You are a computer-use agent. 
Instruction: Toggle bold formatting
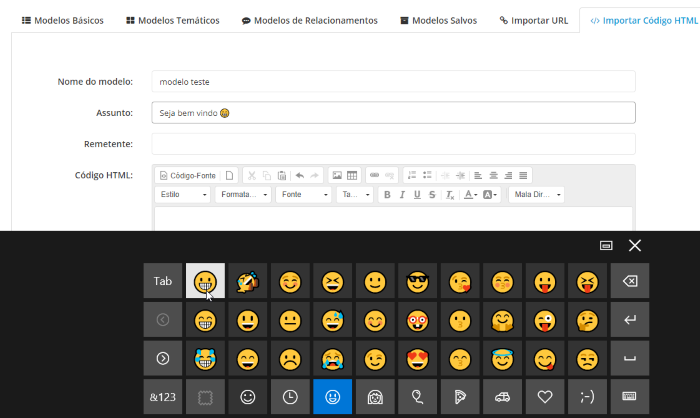pos(387,195)
